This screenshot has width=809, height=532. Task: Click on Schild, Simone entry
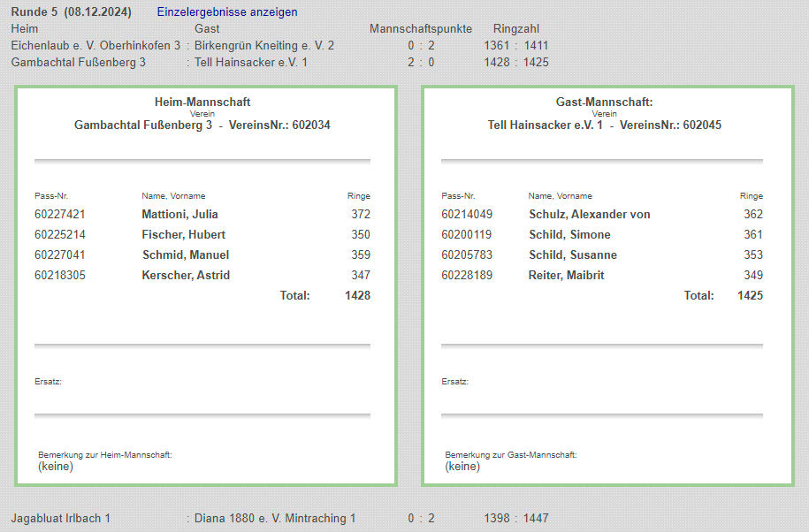(x=569, y=234)
